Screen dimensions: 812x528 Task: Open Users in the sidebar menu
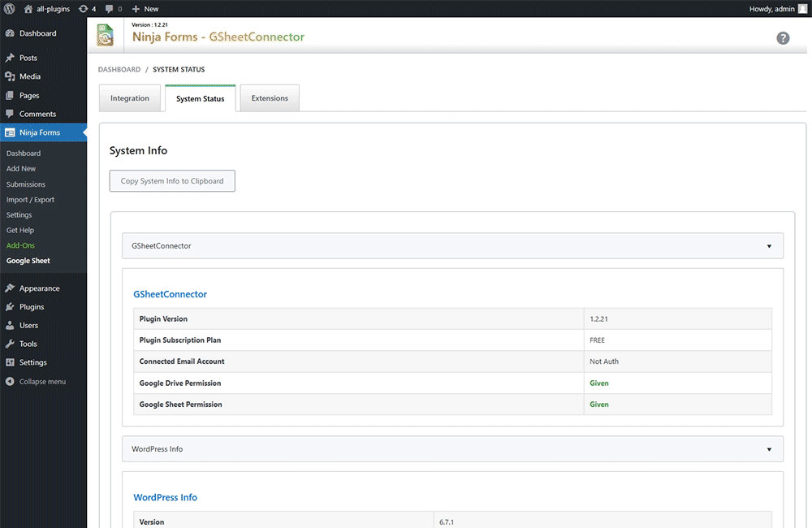click(28, 326)
